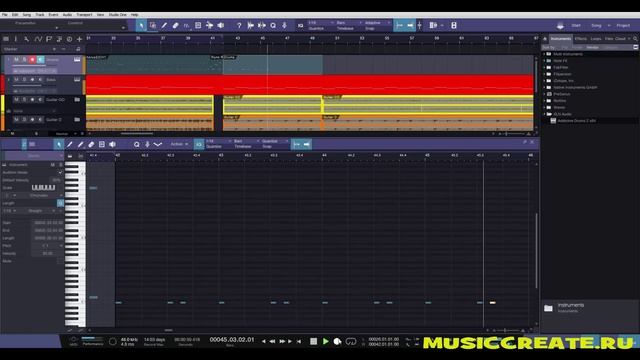Solo the Bass track
Screen dimensions: 640x360
pos(24,80)
